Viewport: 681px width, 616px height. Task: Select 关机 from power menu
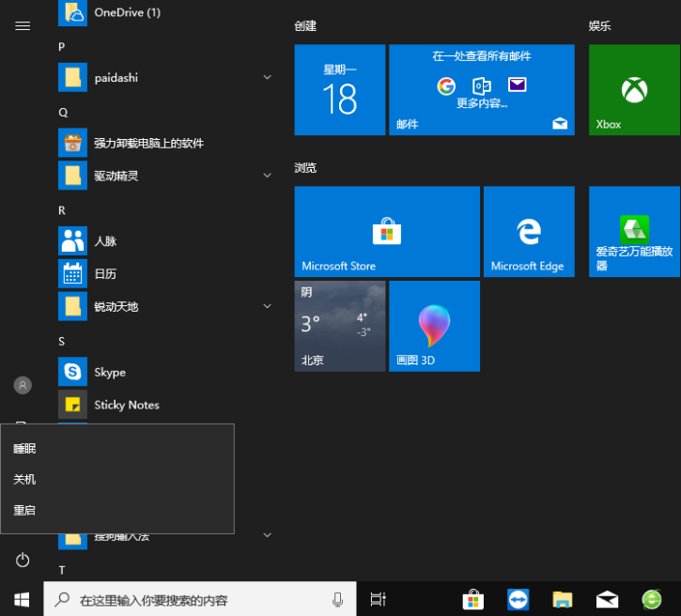[x=24, y=479]
